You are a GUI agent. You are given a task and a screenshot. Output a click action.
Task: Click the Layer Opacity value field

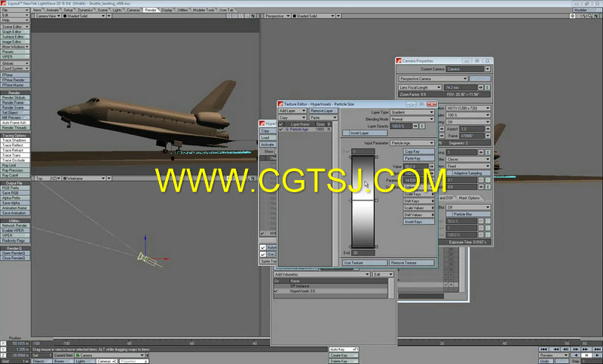tap(401, 126)
